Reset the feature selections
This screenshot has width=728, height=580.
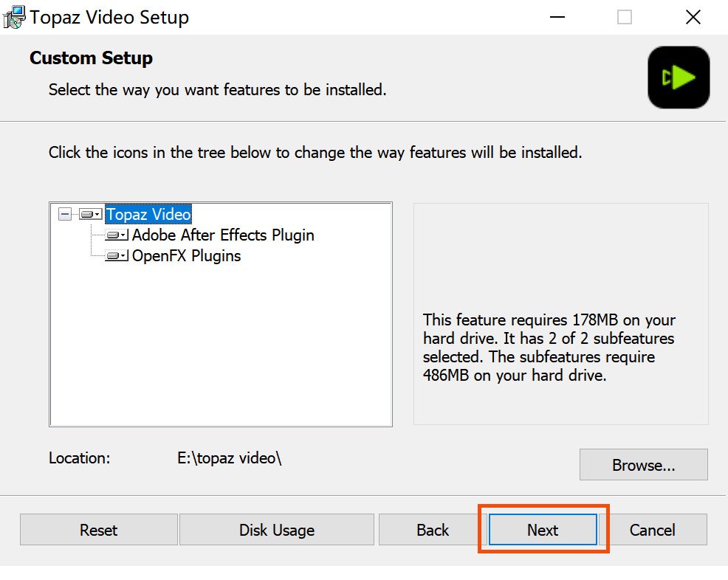[x=98, y=530]
